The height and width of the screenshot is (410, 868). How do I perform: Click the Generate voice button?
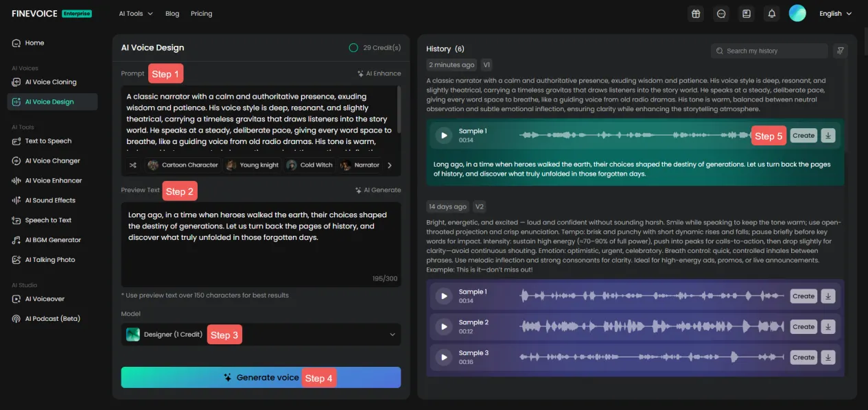pyautogui.click(x=261, y=377)
